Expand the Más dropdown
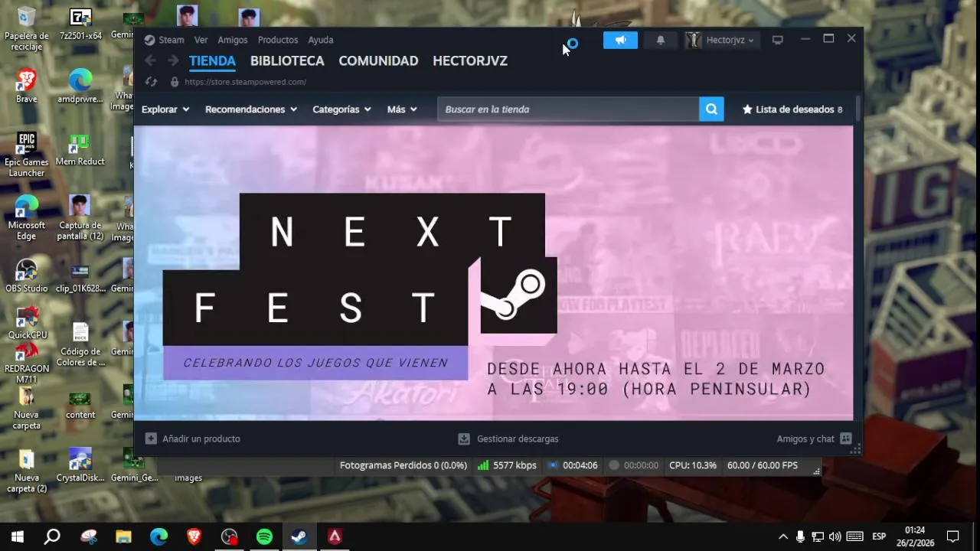Image resolution: width=980 pixels, height=551 pixels. 402,109
